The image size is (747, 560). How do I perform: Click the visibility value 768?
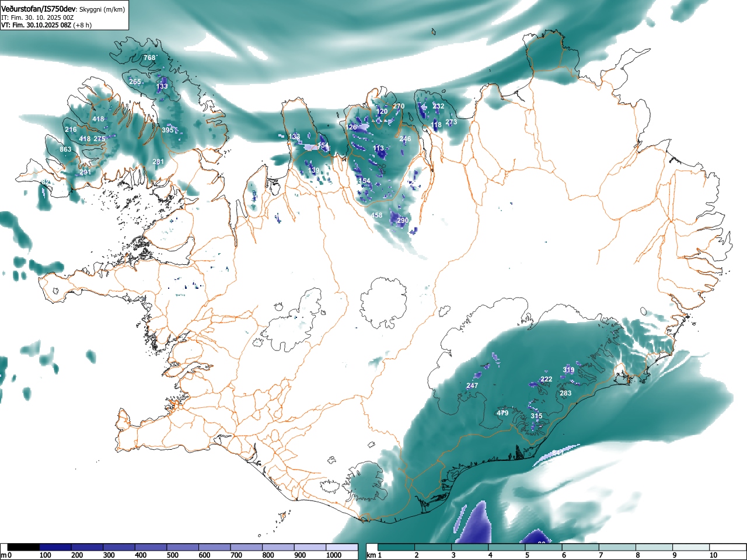pyautogui.click(x=150, y=58)
